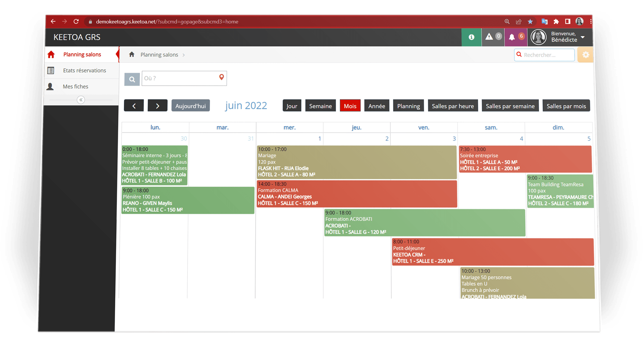Click the breadcrumb home icon
644x348 pixels.
pyautogui.click(x=132, y=55)
